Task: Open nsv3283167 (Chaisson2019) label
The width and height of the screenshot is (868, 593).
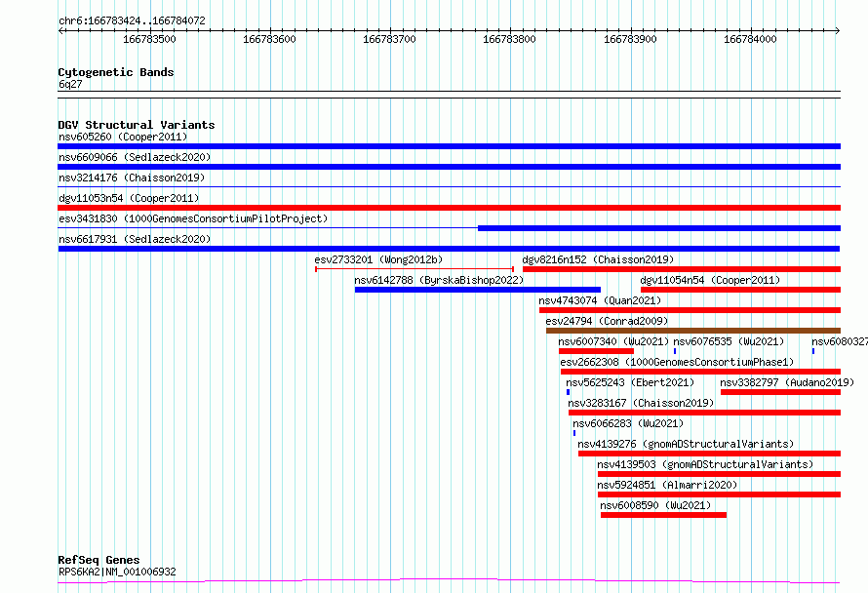Action: tap(641, 403)
